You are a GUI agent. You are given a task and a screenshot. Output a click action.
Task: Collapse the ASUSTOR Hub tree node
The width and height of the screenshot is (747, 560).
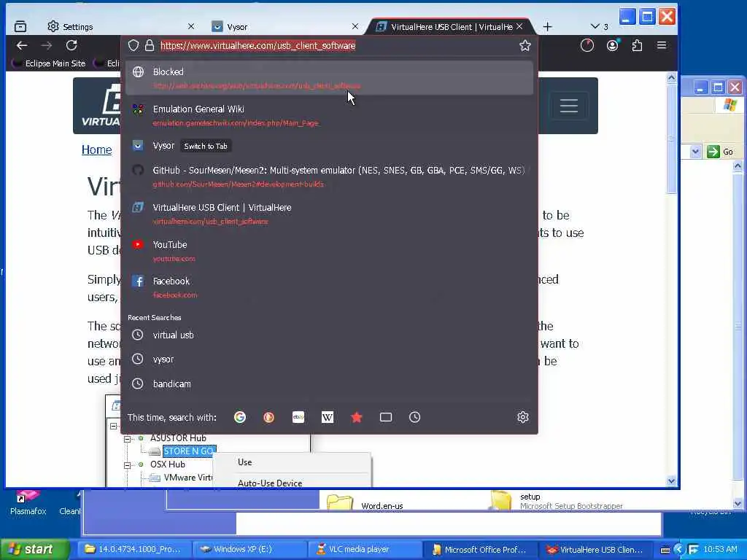(127, 438)
